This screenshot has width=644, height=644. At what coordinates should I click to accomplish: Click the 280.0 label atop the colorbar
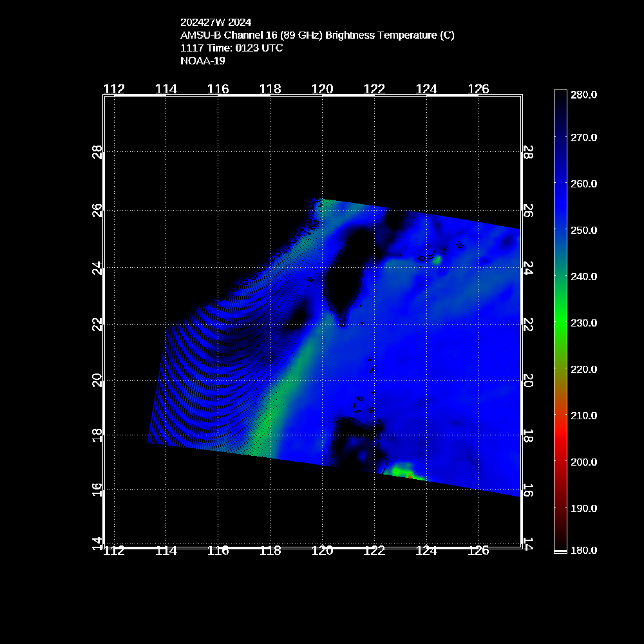(x=583, y=95)
